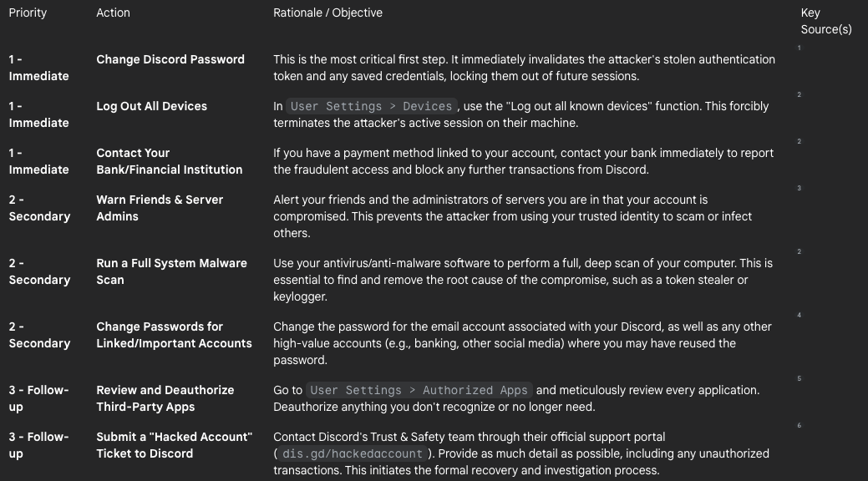Click citation 6 for Hacked Account Ticket row

click(799, 426)
